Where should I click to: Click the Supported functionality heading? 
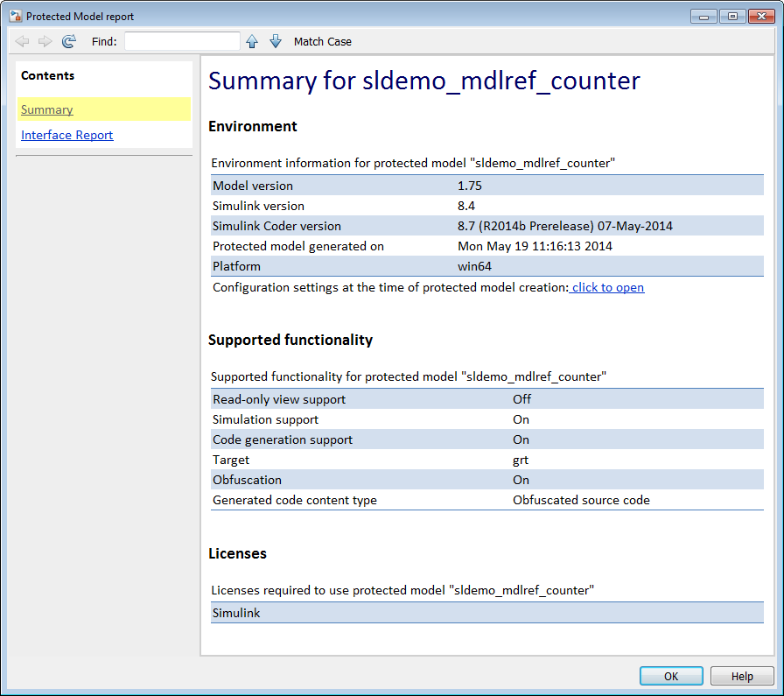[x=290, y=340]
